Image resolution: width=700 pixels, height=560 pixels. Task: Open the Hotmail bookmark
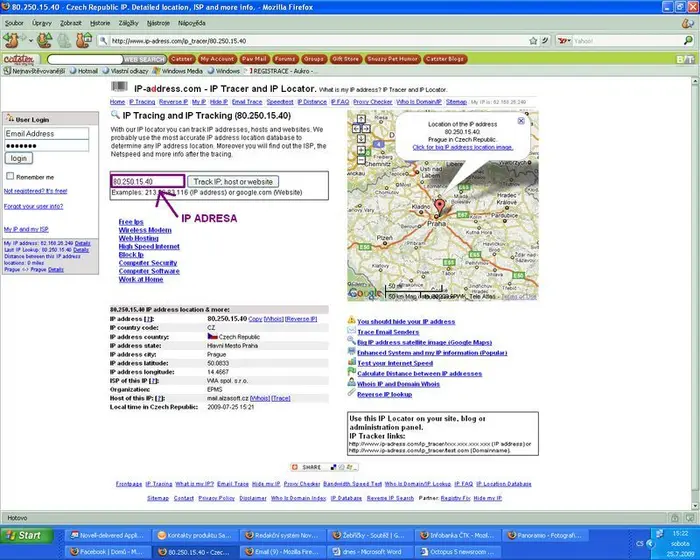(x=84, y=71)
